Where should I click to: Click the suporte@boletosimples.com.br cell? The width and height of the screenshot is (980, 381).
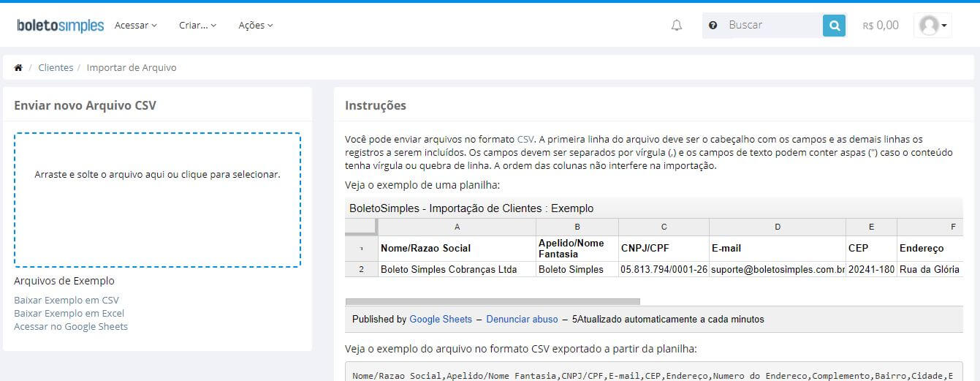[x=778, y=269]
